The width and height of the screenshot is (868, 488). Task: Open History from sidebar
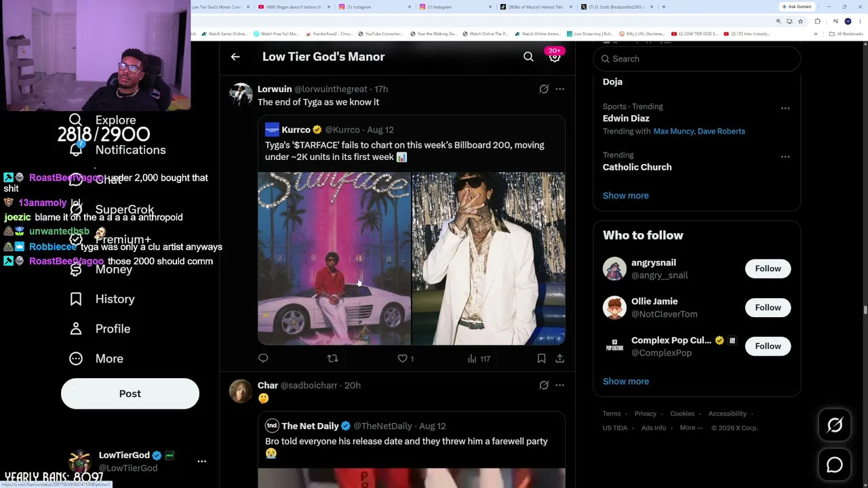(x=102, y=299)
